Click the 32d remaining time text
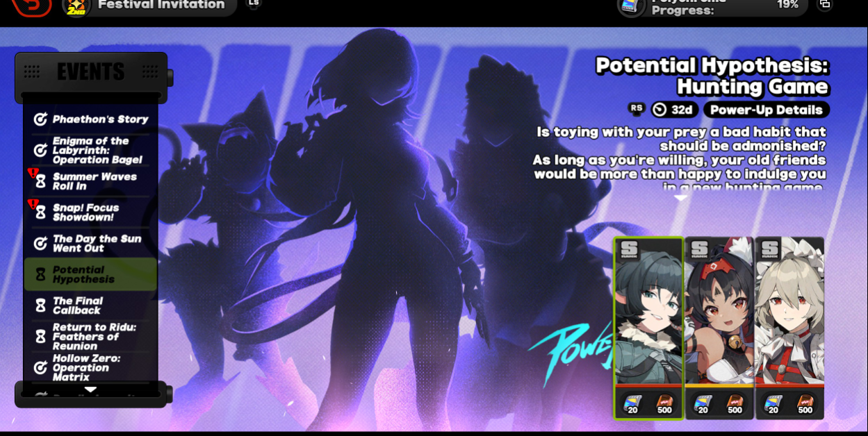This screenshot has height=436, width=868. click(682, 110)
